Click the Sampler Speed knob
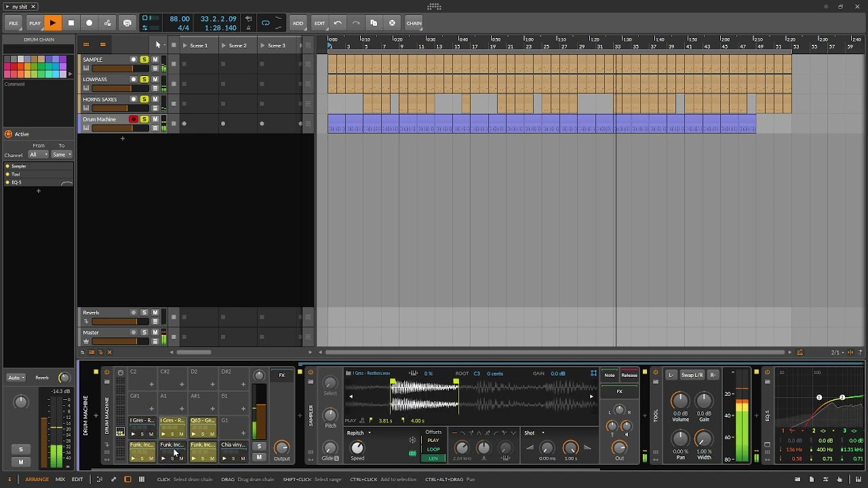Screen dimensions: 868x488 (x=357, y=447)
